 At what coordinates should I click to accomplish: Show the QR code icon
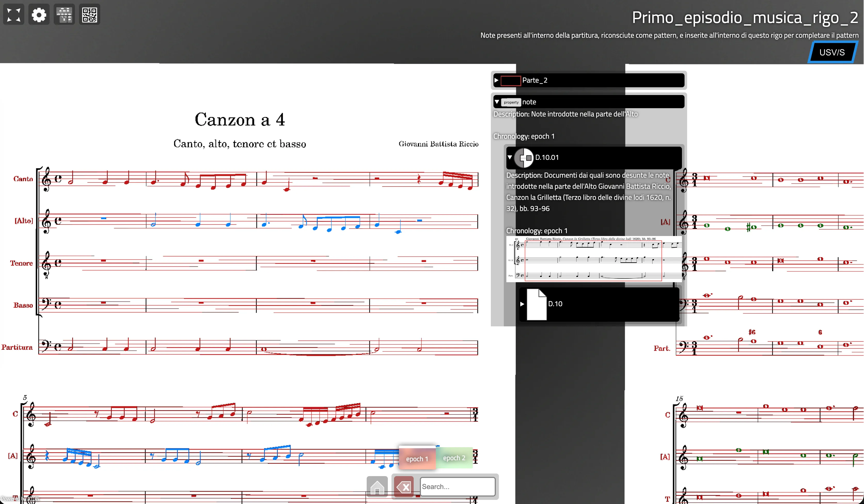[90, 15]
